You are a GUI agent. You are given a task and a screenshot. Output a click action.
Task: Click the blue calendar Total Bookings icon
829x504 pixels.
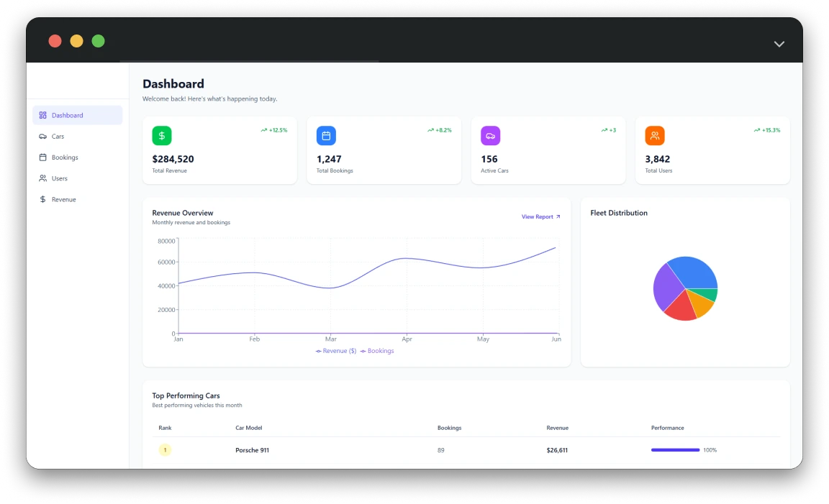pos(326,136)
